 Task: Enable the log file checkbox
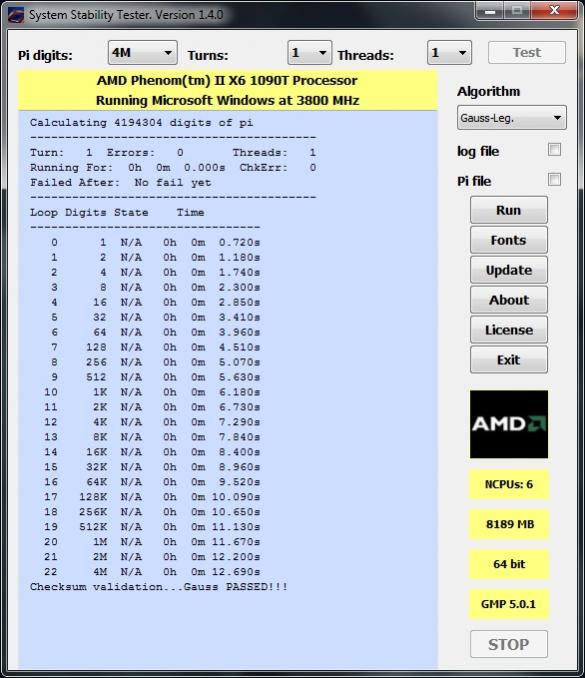point(554,150)
